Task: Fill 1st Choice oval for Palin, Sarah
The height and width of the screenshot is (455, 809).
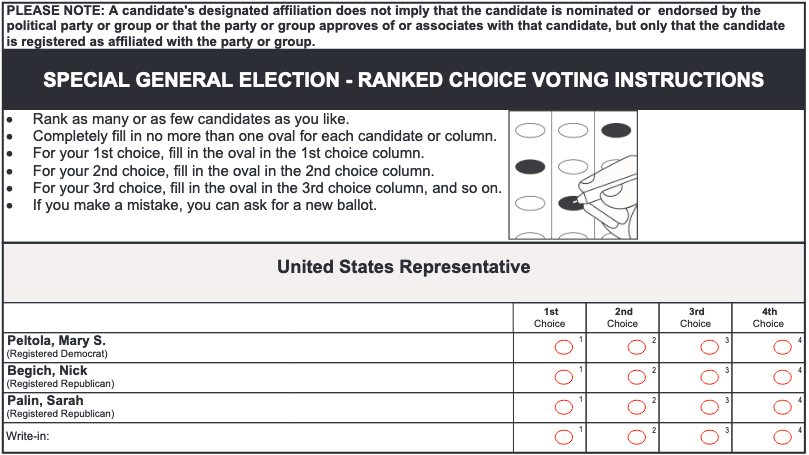Action: point(563,407)
